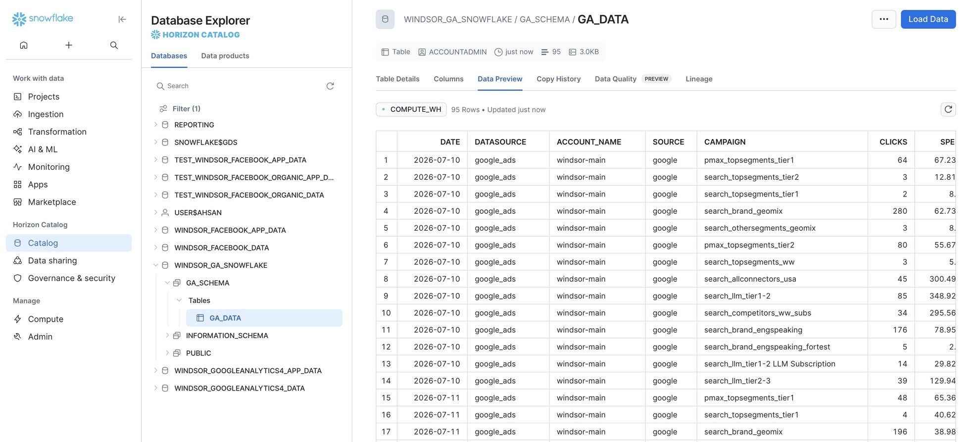Expand USER$AHSAN node

155,212
